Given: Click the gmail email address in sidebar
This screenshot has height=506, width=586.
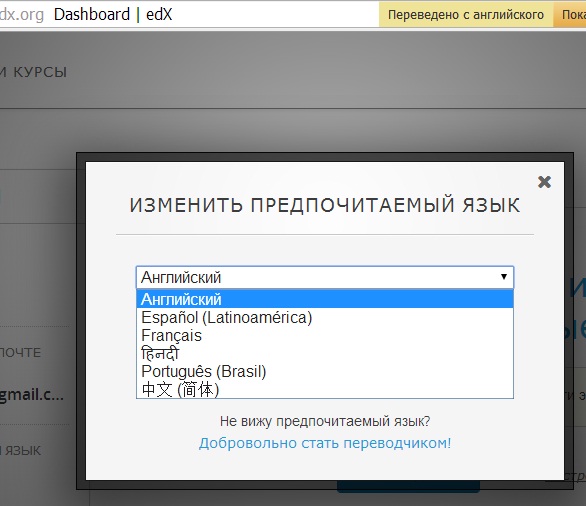Looking at the screenshot, I should [32, 395].
